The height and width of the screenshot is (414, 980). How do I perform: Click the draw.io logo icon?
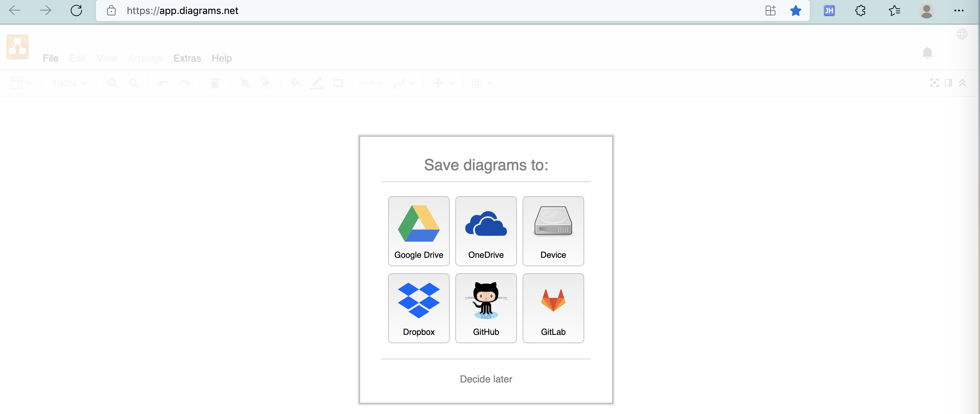coord(18,47)
